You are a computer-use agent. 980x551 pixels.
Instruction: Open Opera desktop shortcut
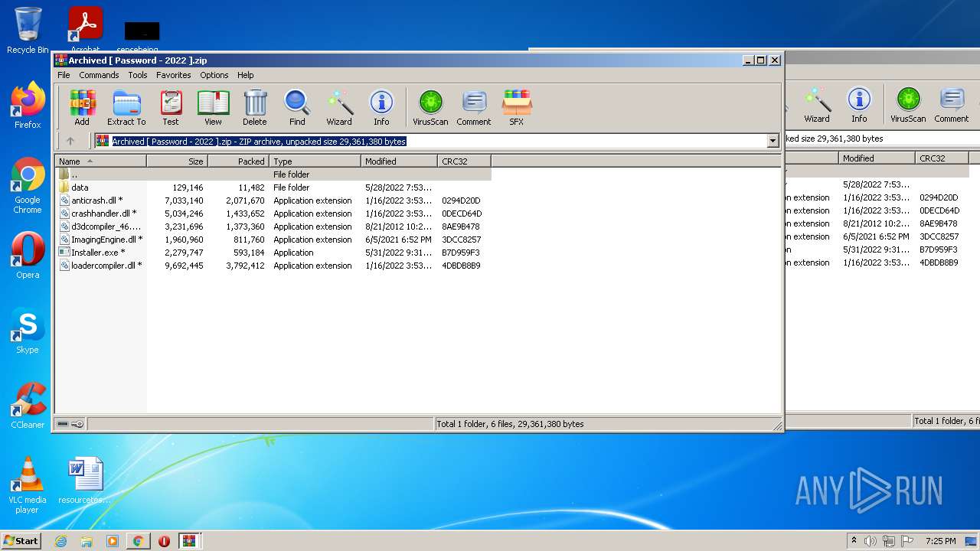(x=28, y=256)
